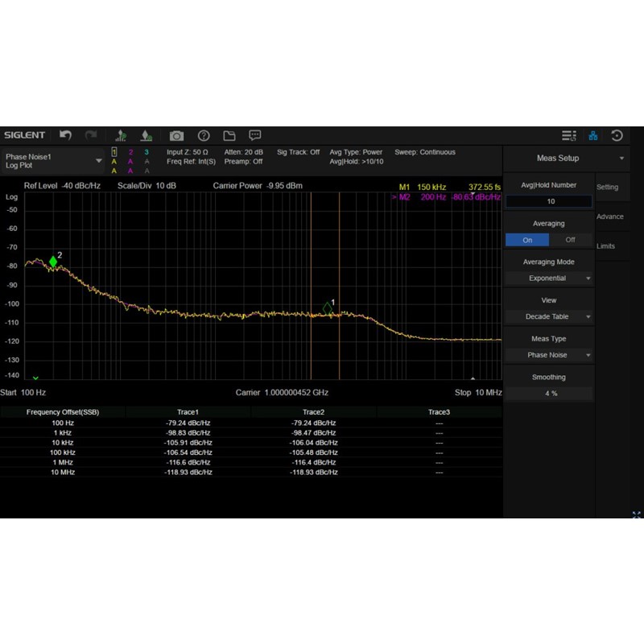Take a screenshot with camera icon
The width and height of the screenshot is (644, 644).
pos(176,135)
